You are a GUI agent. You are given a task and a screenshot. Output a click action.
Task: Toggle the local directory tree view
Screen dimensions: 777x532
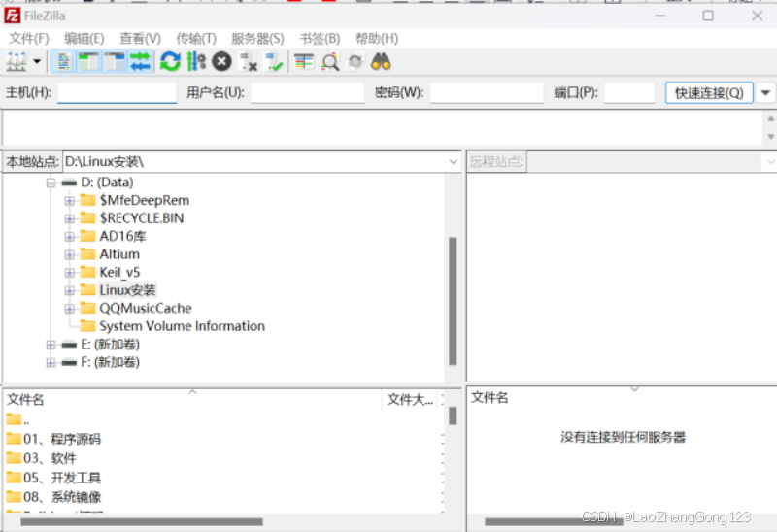pyautogui.click(x=88, y=62)
